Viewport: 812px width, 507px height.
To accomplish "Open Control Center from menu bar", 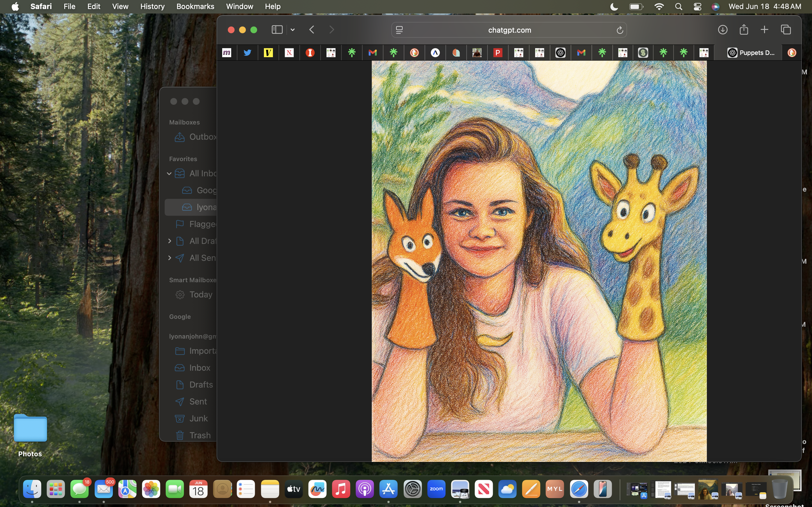I will [697, 6].
